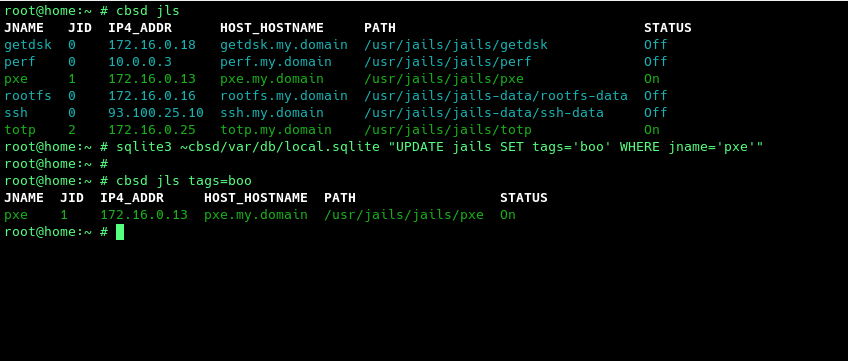Image resolution: width=848 pixels, height=361 pixels.
Task: Click path '/usr/jails/jails/totp'
Action: pos(448,130)
